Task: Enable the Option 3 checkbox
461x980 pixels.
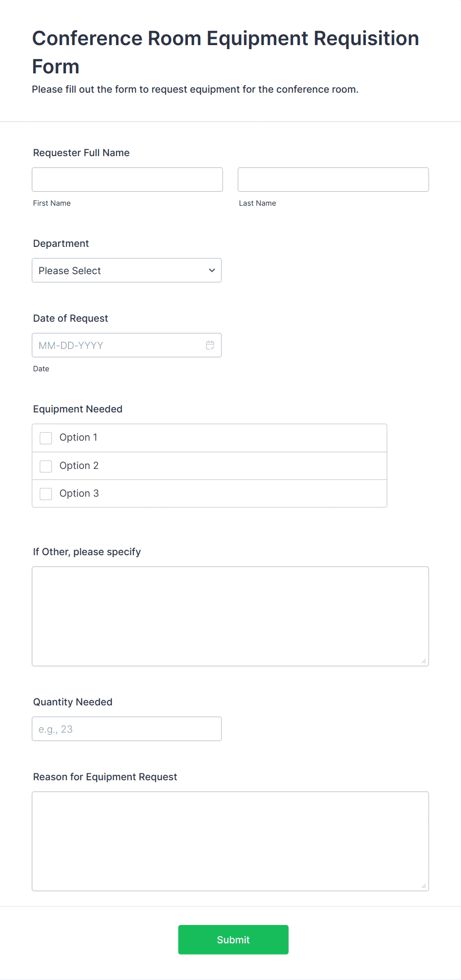Action: [46, 494]
